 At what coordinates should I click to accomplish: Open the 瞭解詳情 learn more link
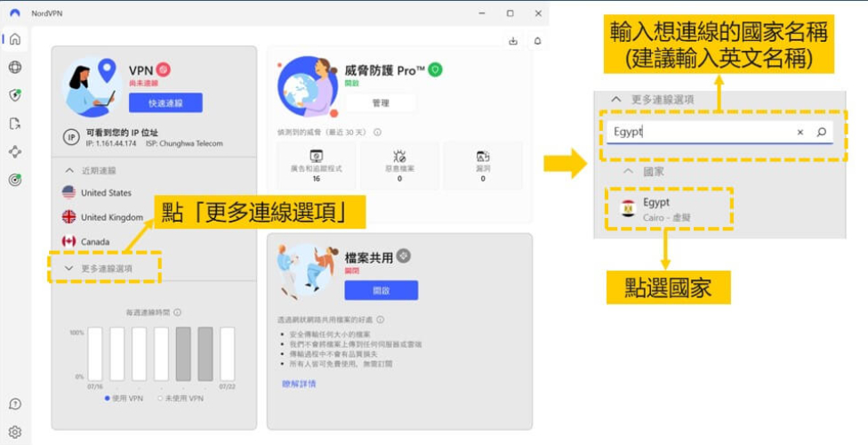[x=299, y=384]
